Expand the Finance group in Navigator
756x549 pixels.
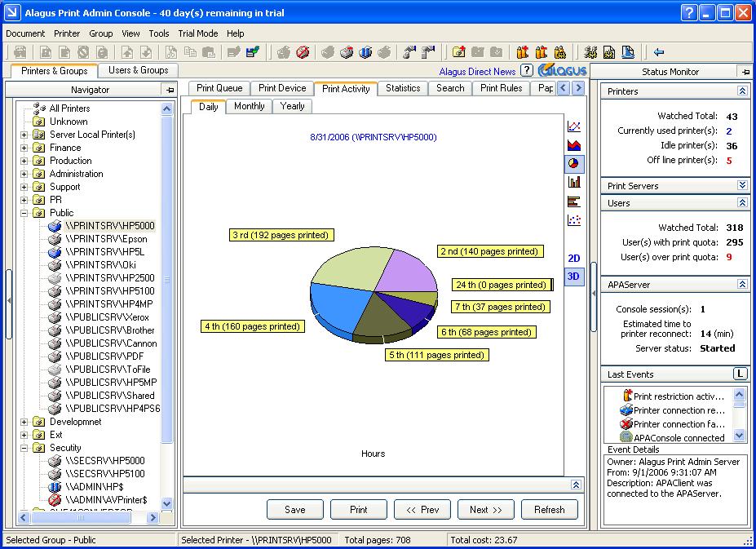coord(24,148)
